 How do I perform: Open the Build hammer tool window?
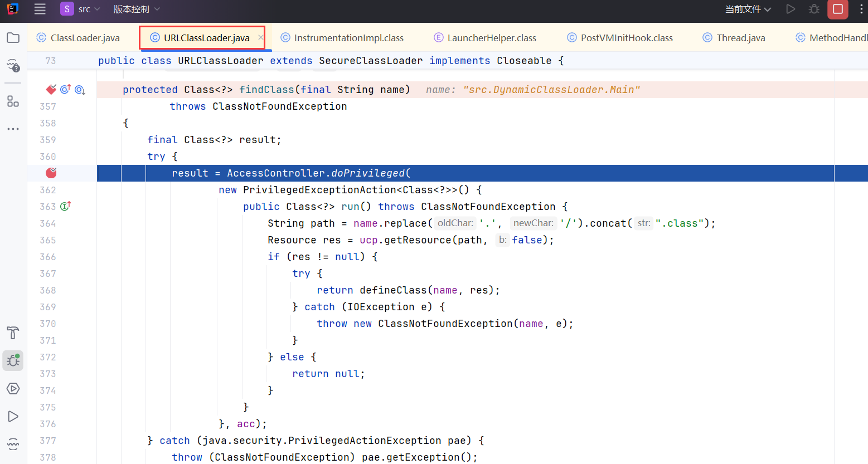pyautogui.click(x=13, y=333)
